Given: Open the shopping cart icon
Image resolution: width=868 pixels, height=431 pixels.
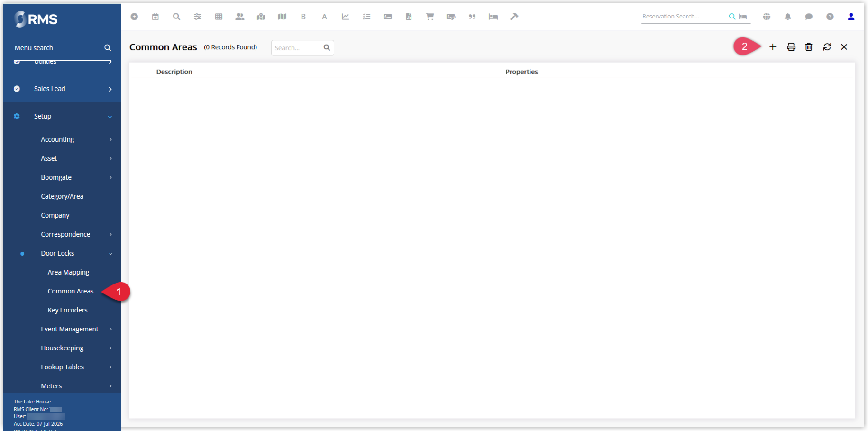Looking at the screenshot, I should (x=430, y=17).
